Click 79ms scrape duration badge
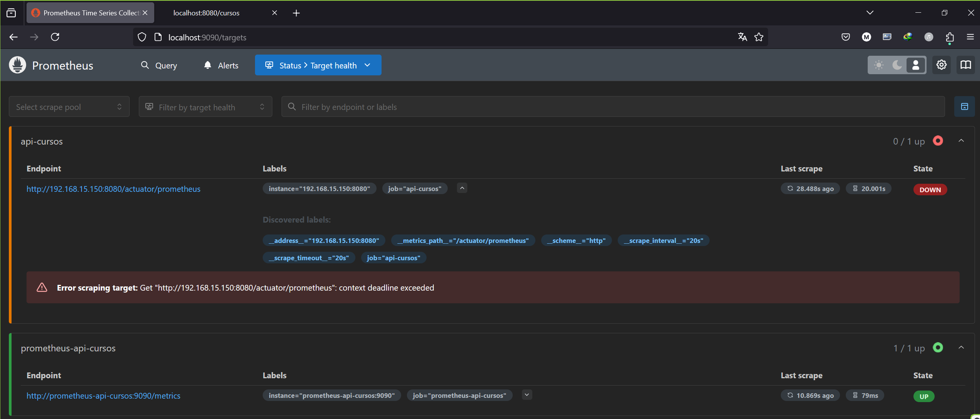The height and width of the screenshot is (419, 980). [x=865, y=396]
